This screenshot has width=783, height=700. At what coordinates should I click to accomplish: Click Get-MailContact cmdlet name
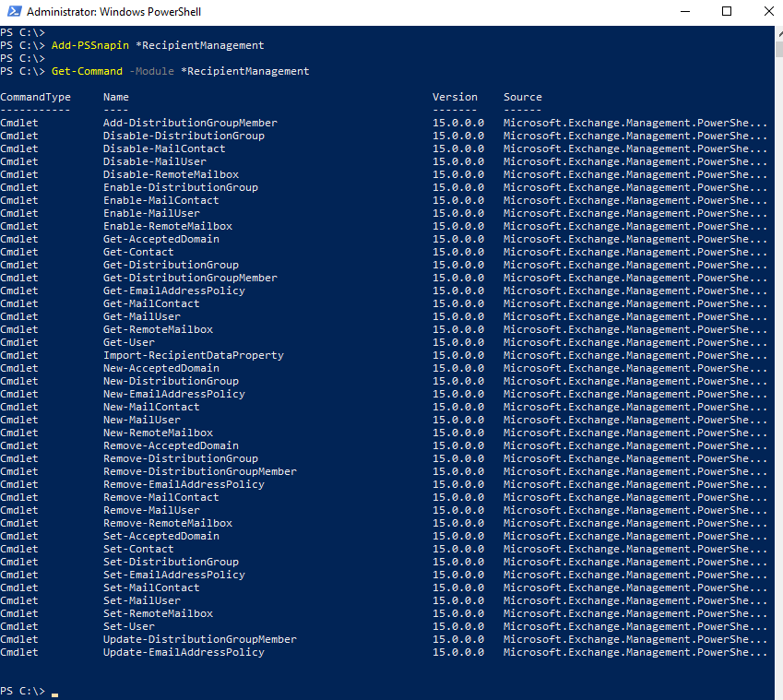pyautogui.click(x=151, y=304)
